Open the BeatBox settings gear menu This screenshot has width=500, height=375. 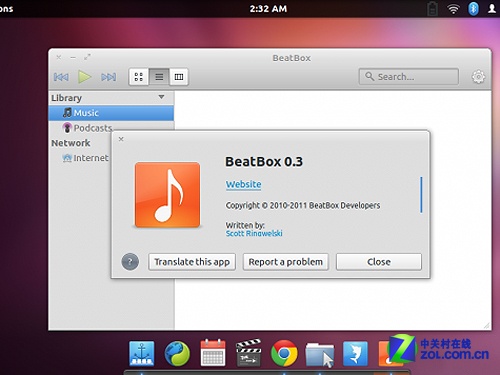coord(478,77)
